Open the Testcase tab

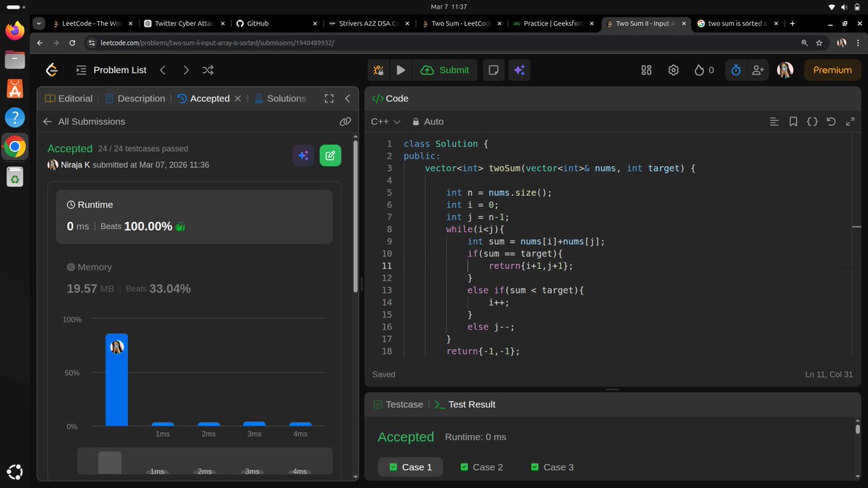click(x=398, y=404)
